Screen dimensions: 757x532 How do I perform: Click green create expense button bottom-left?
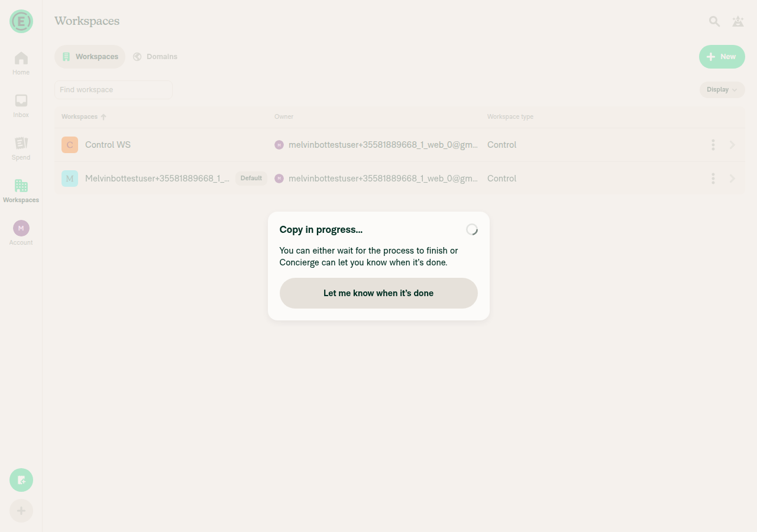coord(21,480)
